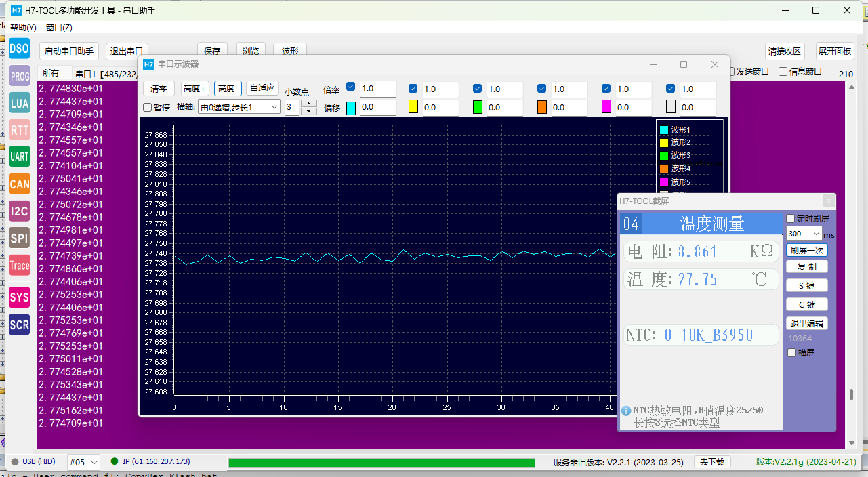The height and width of the screenshot is (477, 868).
Task: Open the SYS settings icon
Action: [20, 297]
